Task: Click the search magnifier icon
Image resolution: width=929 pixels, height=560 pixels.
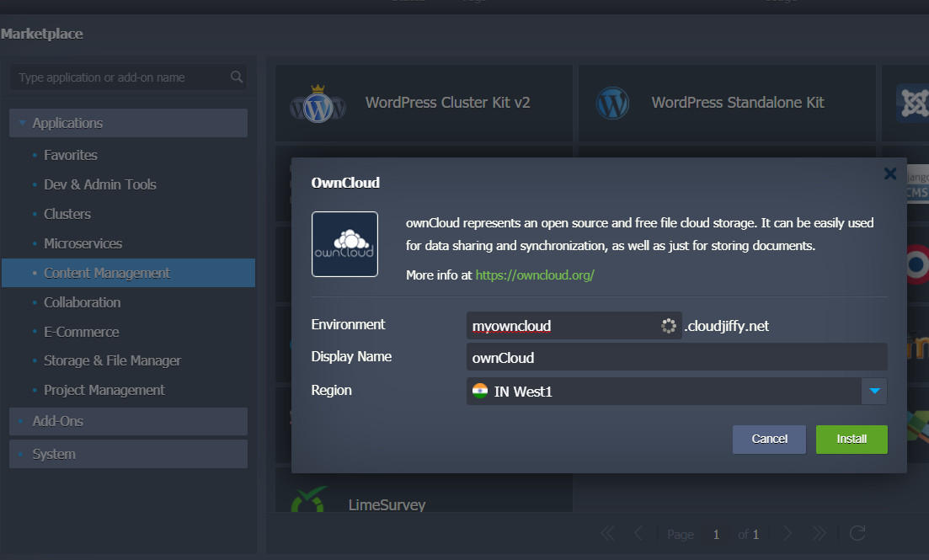Action: [x=237, y=77]
